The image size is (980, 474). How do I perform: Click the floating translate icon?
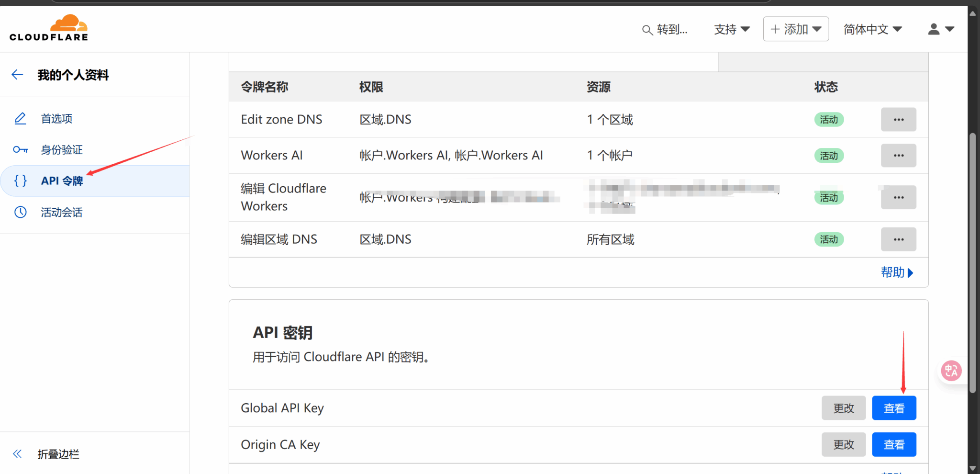[x=951, y=371]
